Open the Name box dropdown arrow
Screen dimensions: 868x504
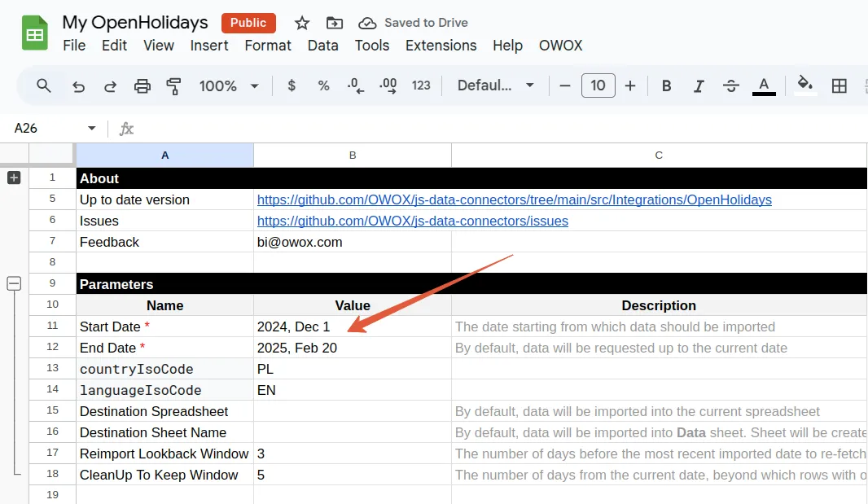(92, 129)
